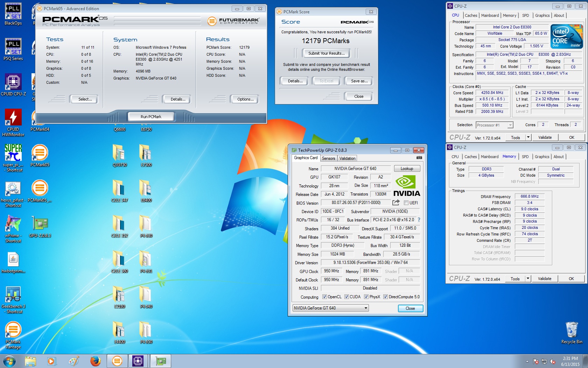Viewport: 588px width, 368px height.
Task: Click the volume icon in system tray
Action: click(x=552, y=361)
